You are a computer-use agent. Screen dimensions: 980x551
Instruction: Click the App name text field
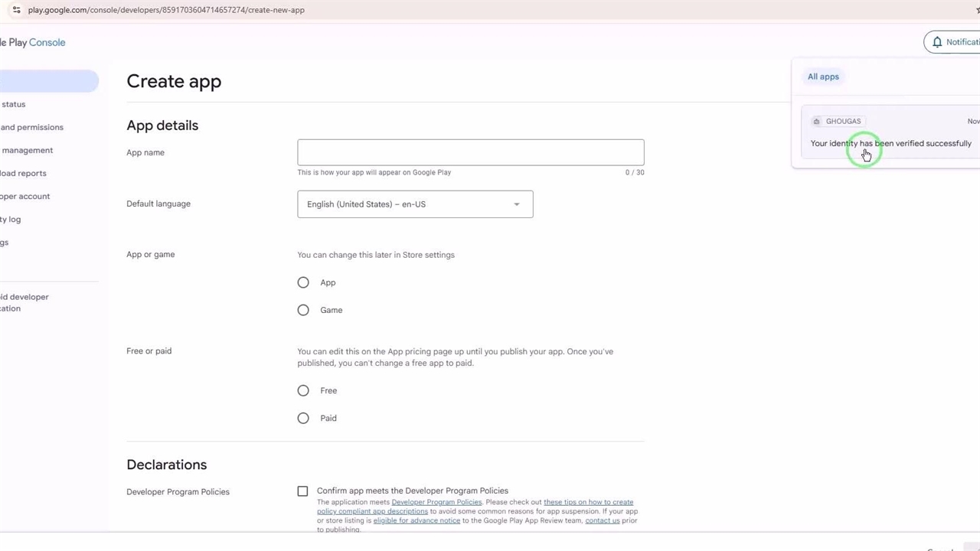click(470, 152)
